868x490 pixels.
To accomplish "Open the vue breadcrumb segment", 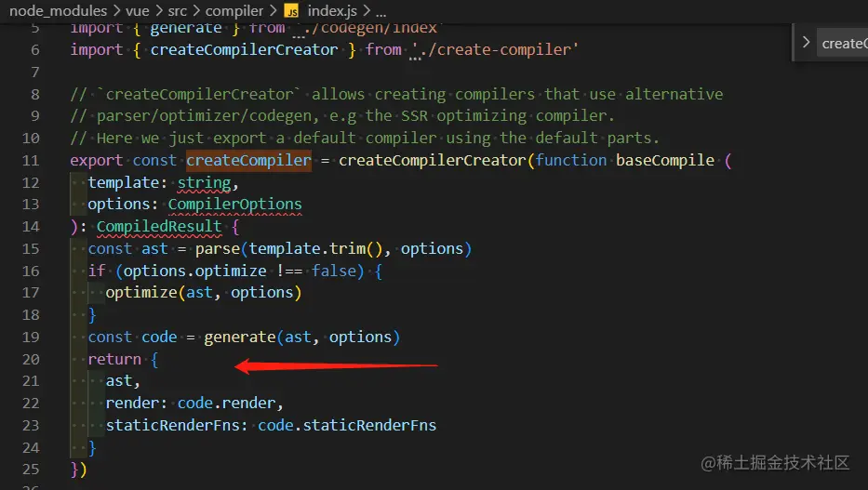I will point(138,10).
